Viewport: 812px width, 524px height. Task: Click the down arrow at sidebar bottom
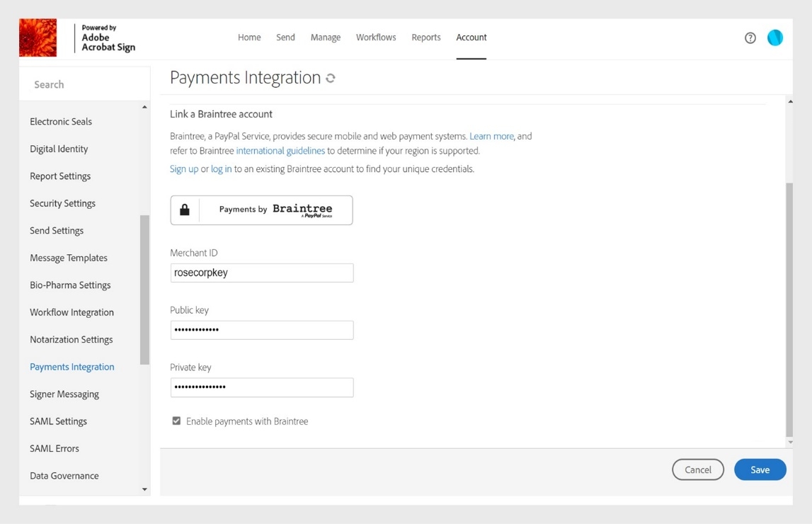coord(144,489)
